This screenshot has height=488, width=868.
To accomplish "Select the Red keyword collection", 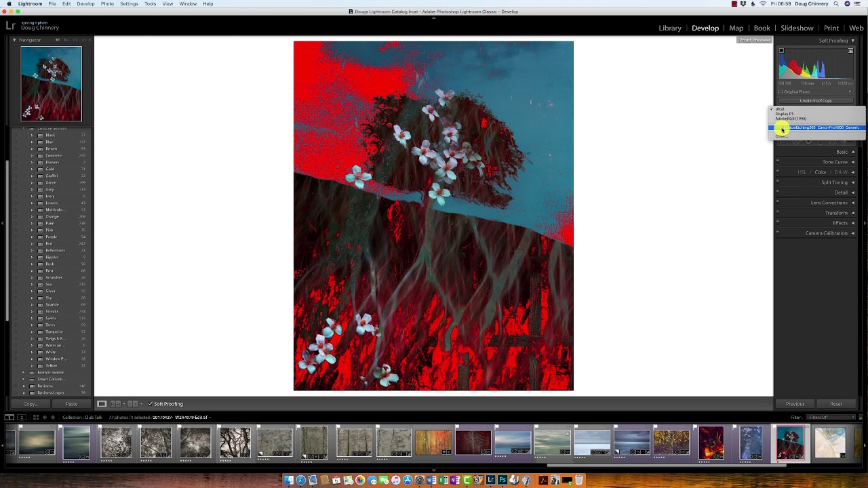I will click(x=52, y=243).
